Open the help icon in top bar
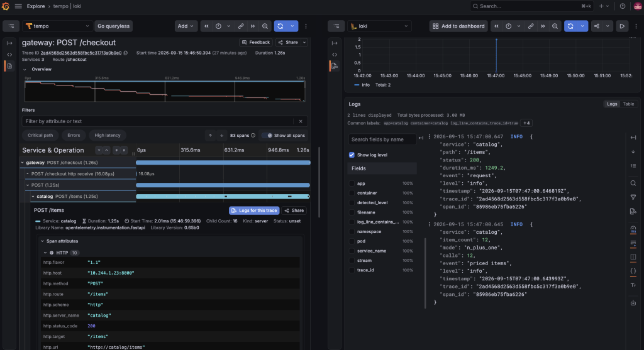 [623, 6]
